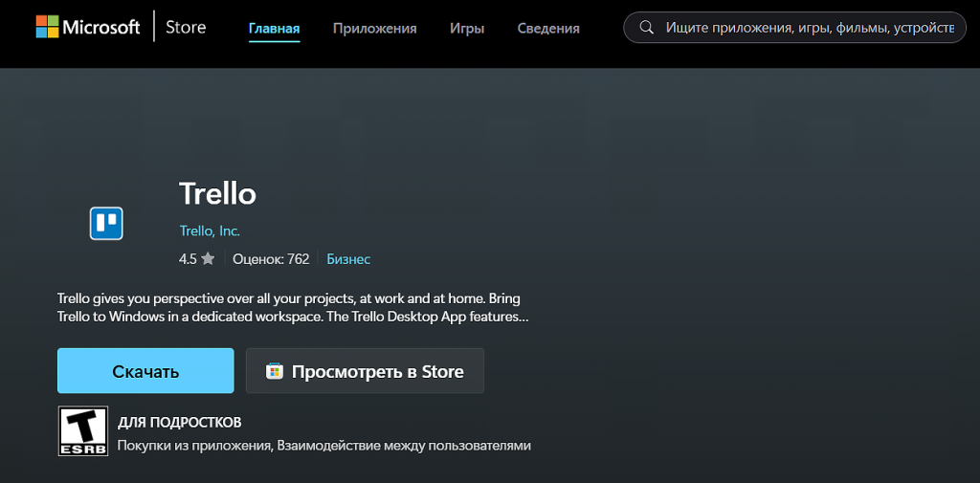Click the ESRB Teen rating badge
This screenshot has height=483, width=980.
[83, 431]
